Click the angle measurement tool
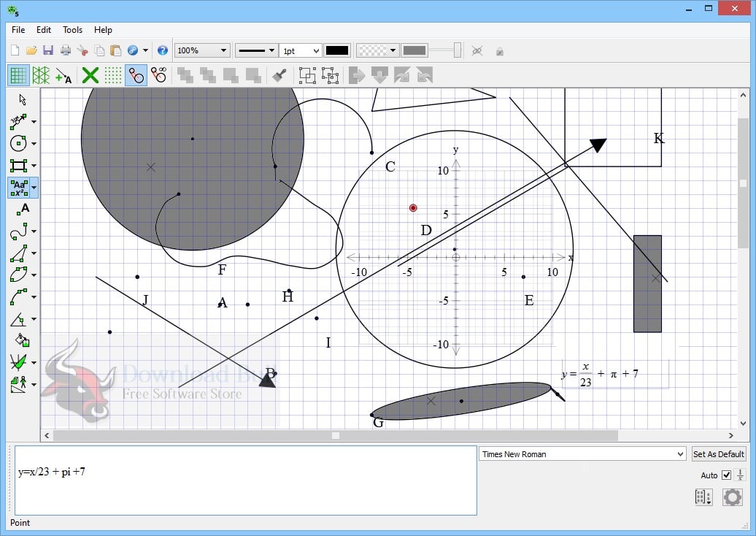This screenshot has height=536, width=756. 18,320
